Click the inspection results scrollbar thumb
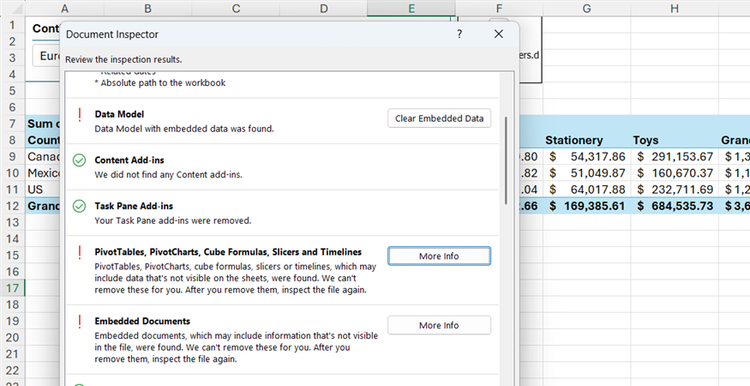 click(x=506, y=160)
